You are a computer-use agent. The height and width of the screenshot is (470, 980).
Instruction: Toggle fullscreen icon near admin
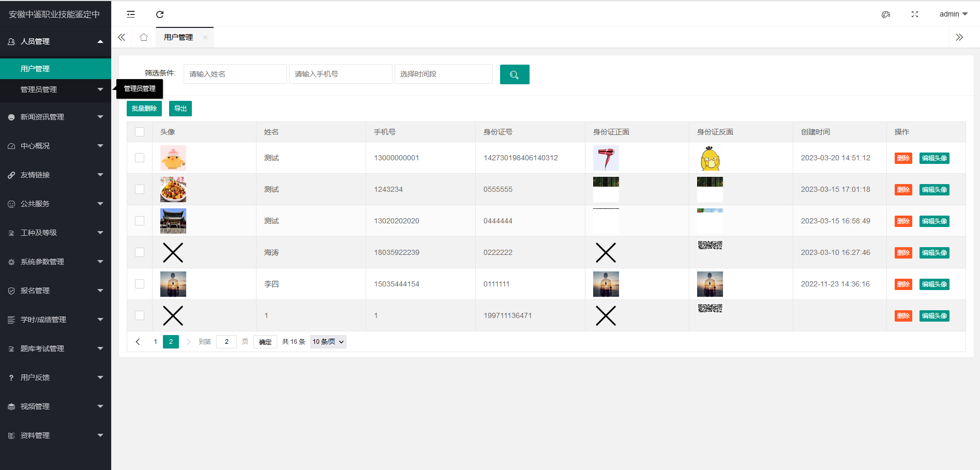[x=915, y=14]
